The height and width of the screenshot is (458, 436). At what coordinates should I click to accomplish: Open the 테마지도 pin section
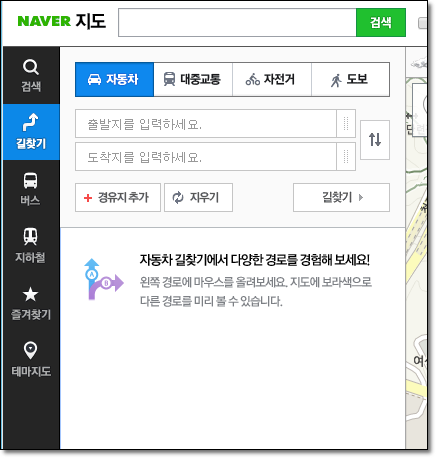click(x=31, y=359)
